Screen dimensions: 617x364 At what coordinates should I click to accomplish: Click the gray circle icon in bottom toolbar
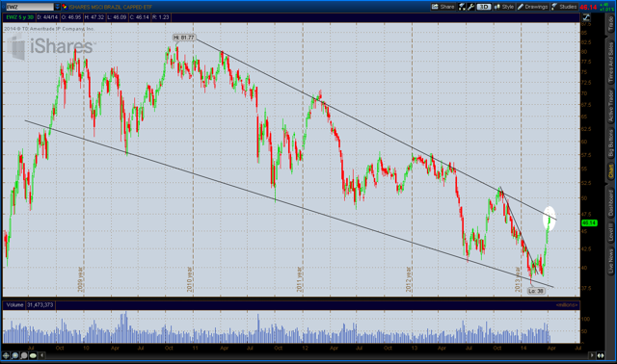pos(24,355)
